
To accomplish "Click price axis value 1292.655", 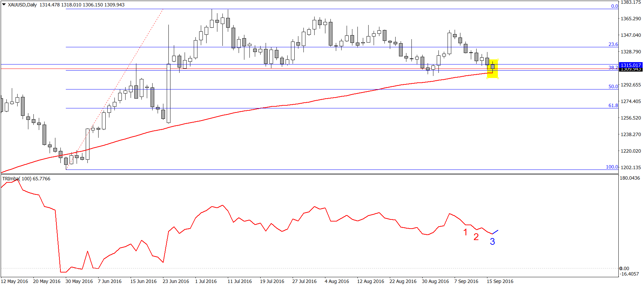I will point(631,85).
